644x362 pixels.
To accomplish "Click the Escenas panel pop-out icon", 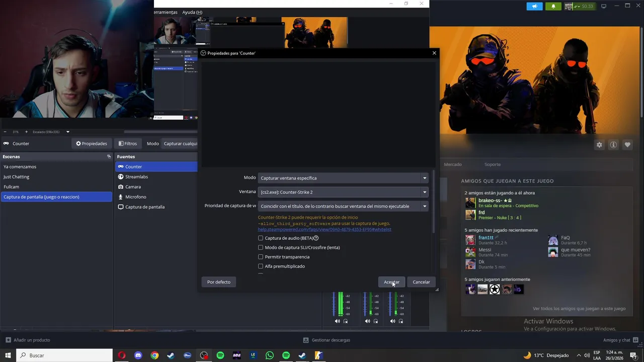I will coord(109,157).
